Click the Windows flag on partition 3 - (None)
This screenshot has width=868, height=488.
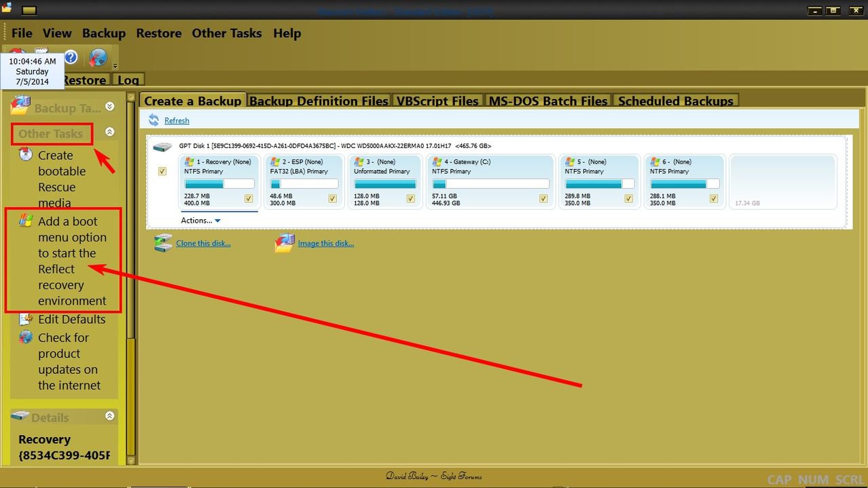[359, 162]
